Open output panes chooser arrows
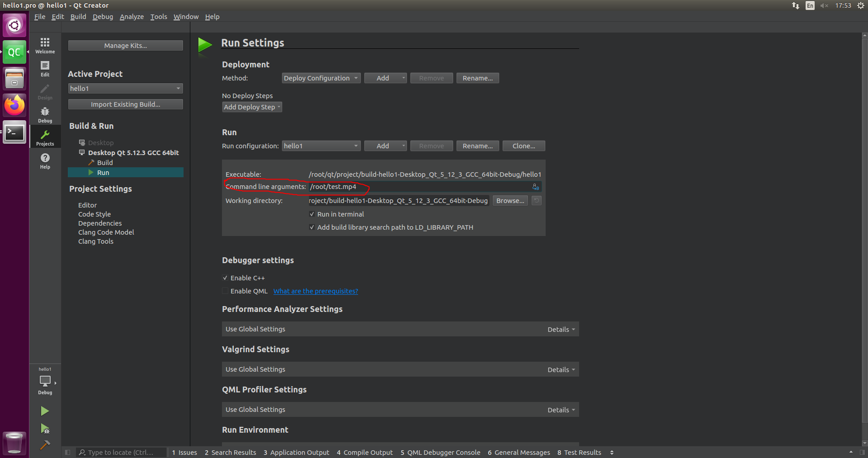868x458 pixels. click(x=612, y=452)
